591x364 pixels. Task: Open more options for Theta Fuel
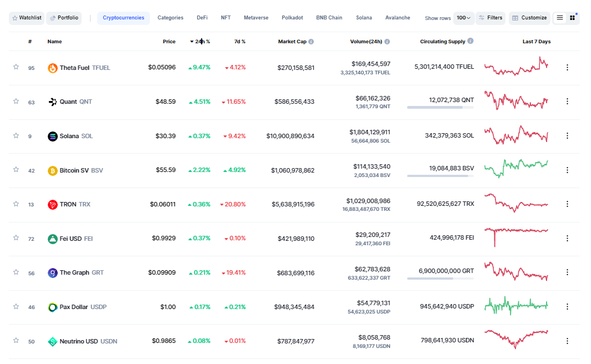coord(567,67)
